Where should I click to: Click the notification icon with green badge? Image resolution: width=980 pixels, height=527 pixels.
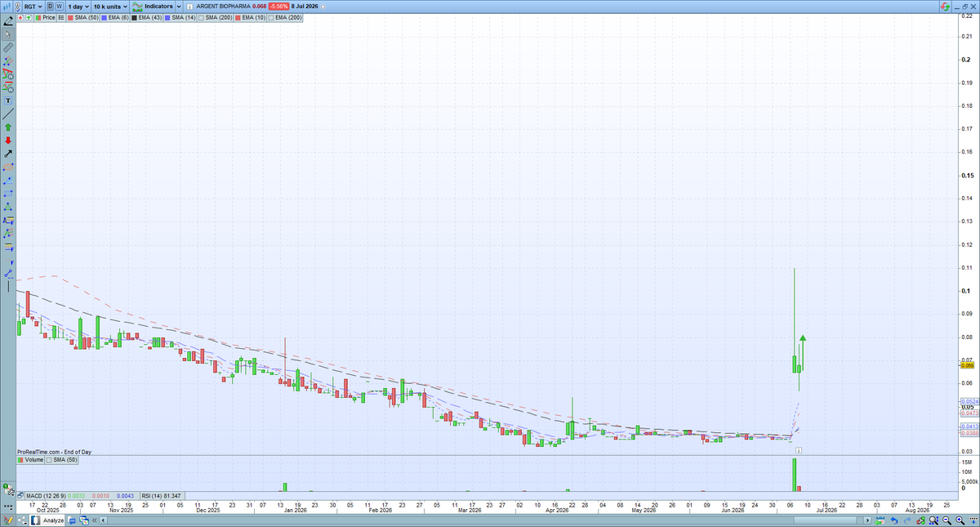(x=9, y=490)
